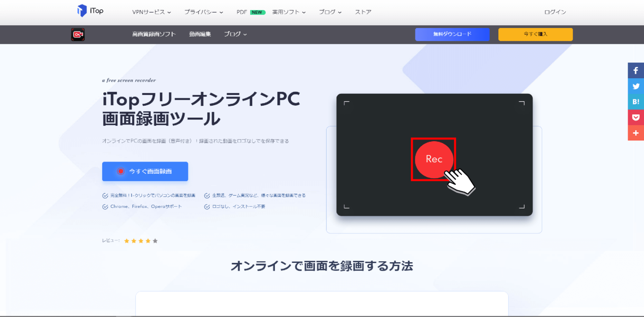Expand the VPNサービス dropdown menu
The image size is (644, 317).
(x=151, y=12)
